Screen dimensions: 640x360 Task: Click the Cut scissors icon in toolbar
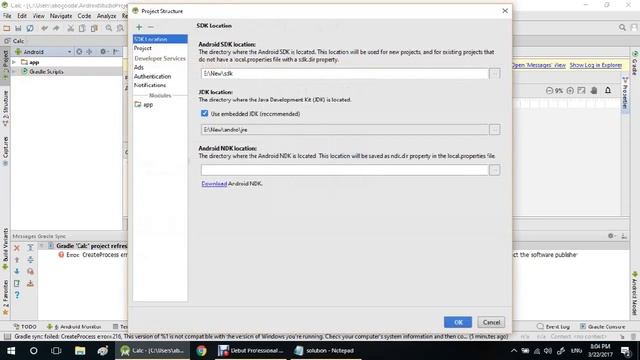tap(71, 28)
